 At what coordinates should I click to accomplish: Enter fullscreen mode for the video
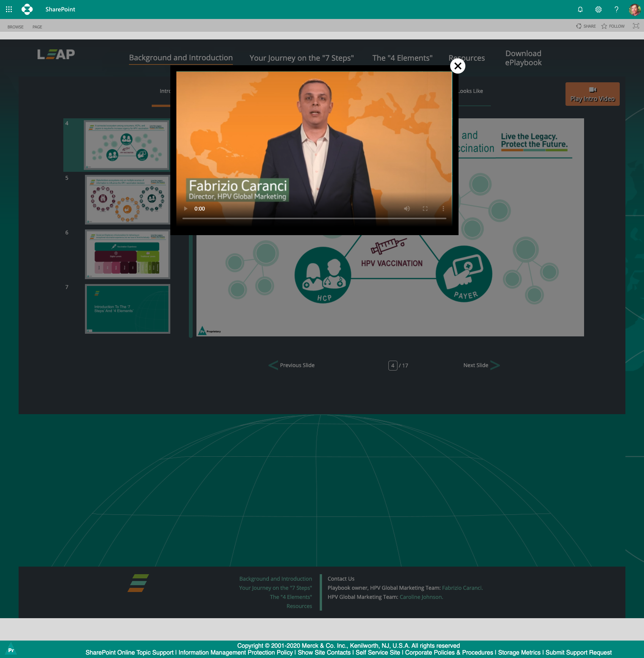(425, 209)
